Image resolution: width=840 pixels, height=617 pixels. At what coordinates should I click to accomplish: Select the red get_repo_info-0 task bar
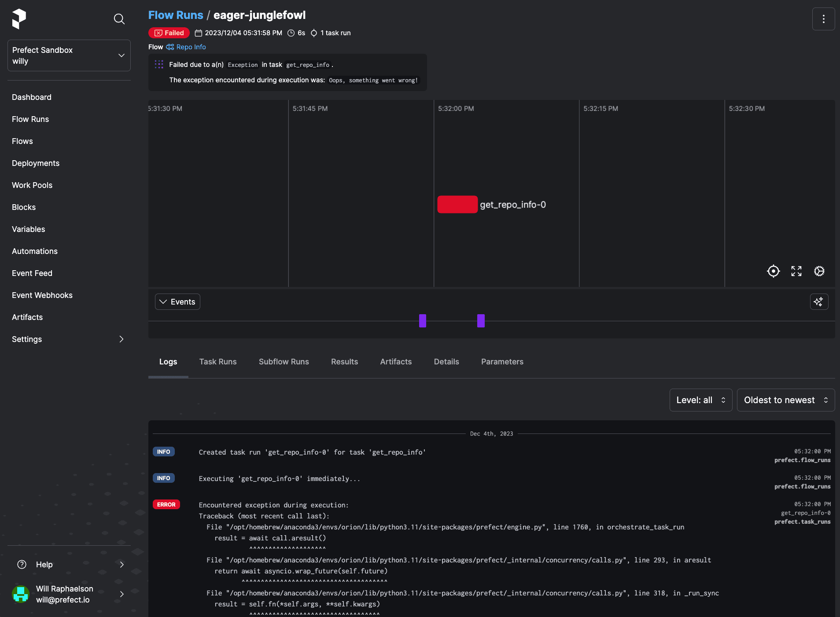457,205
